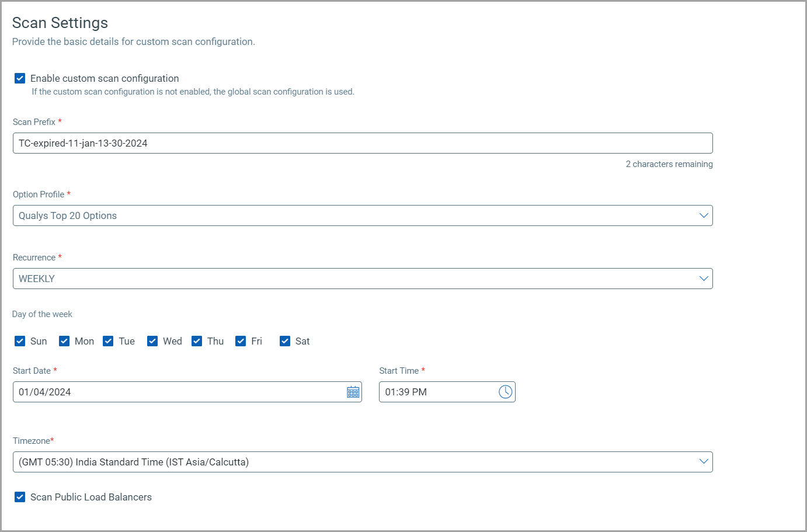
Task: Uncheck Enable custom scan configuration
Action: (x=20, y=78)
